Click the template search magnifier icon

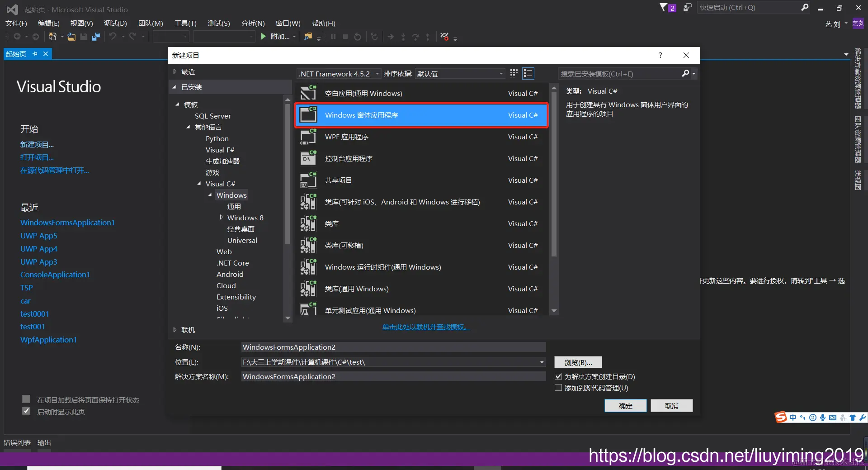(x=685, y=73)
